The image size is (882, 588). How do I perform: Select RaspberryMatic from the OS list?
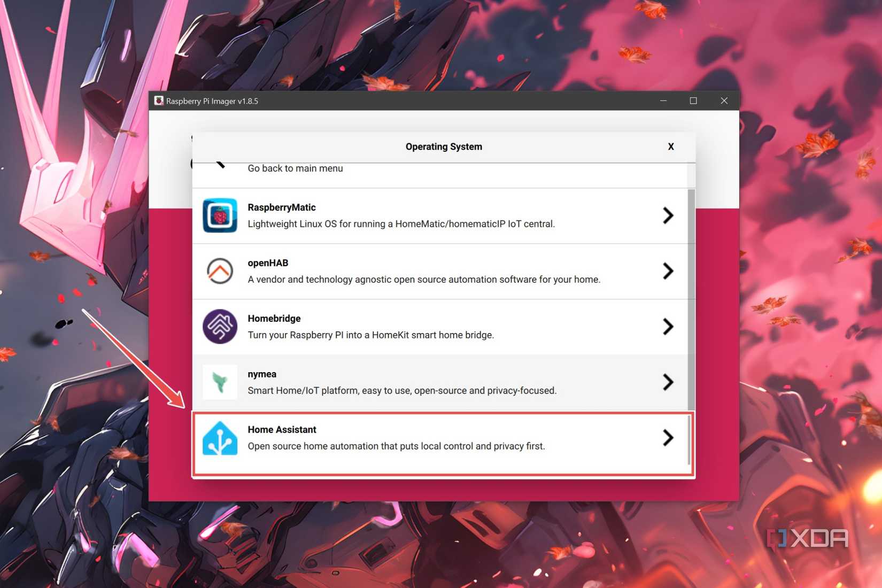[439, 216]
